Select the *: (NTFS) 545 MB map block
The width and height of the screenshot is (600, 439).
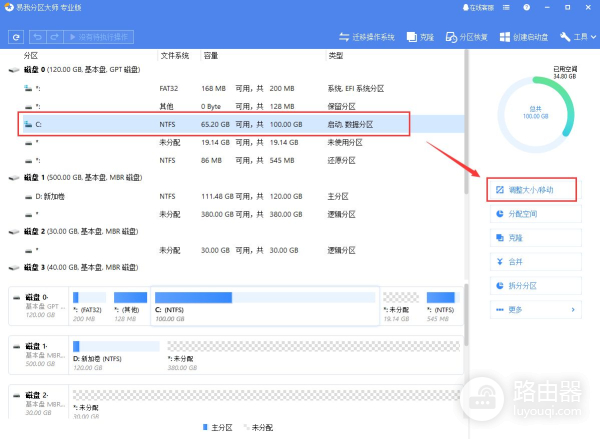[x=442, y=306]
